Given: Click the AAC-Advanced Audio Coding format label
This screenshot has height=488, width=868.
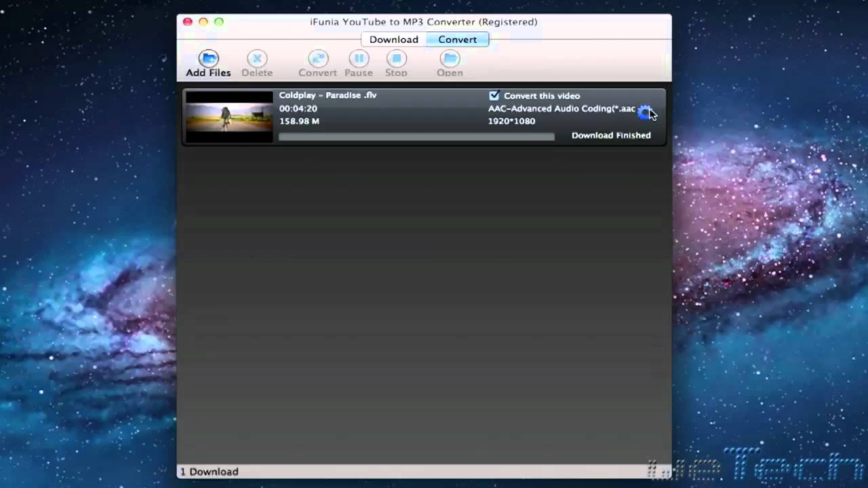Looking at the screenshot, I should pyautogui.click(x=561, y=108).
